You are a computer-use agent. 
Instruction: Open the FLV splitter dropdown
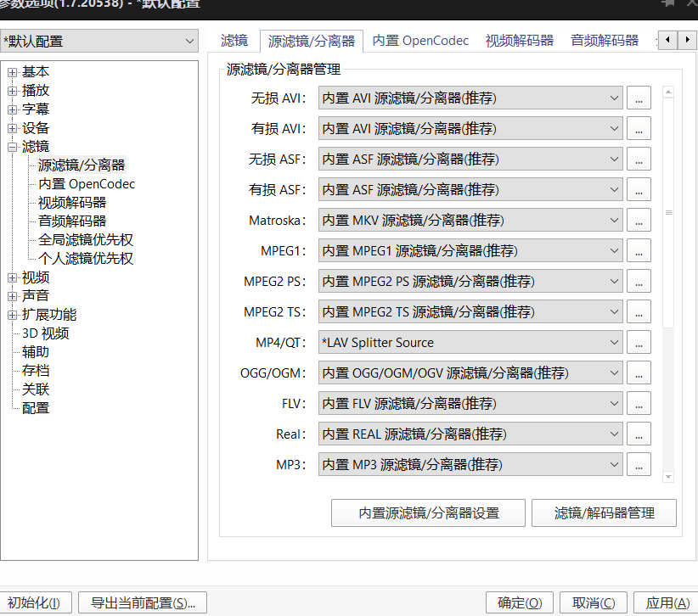point(470,403)
